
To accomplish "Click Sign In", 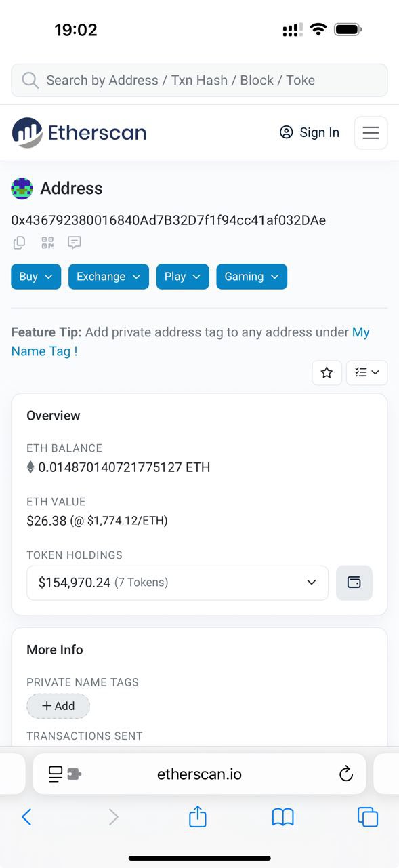I will pyautogui.click(x=310, y=132).
